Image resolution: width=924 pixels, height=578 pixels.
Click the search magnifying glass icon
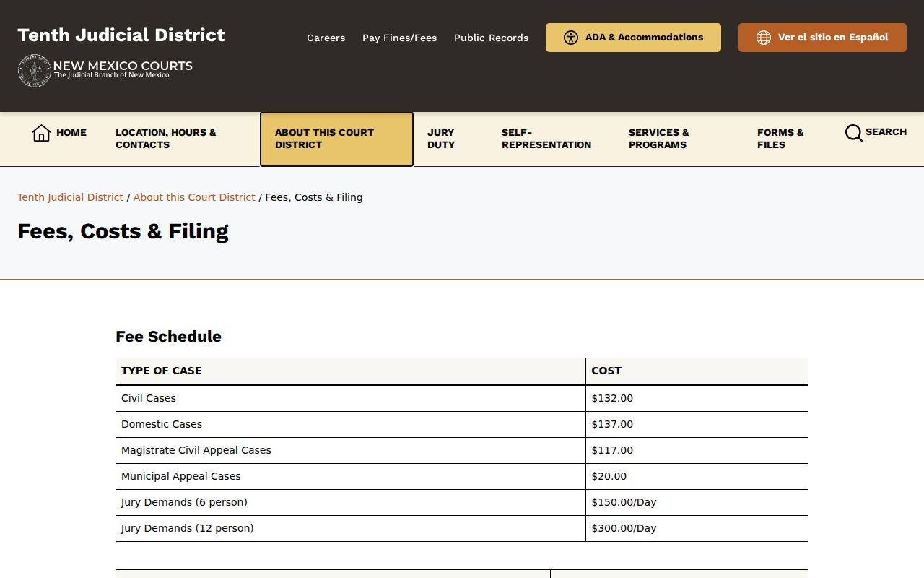tap(853, 133)
